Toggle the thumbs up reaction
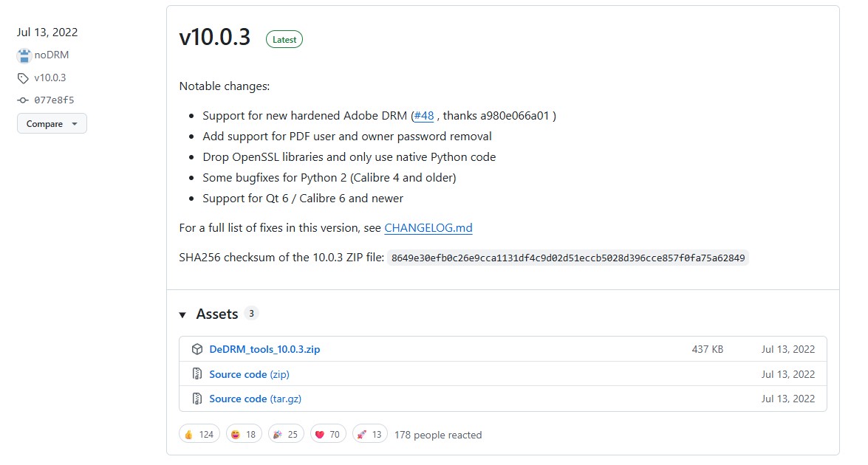The image size is (868, 465). [x=199, y=434]
